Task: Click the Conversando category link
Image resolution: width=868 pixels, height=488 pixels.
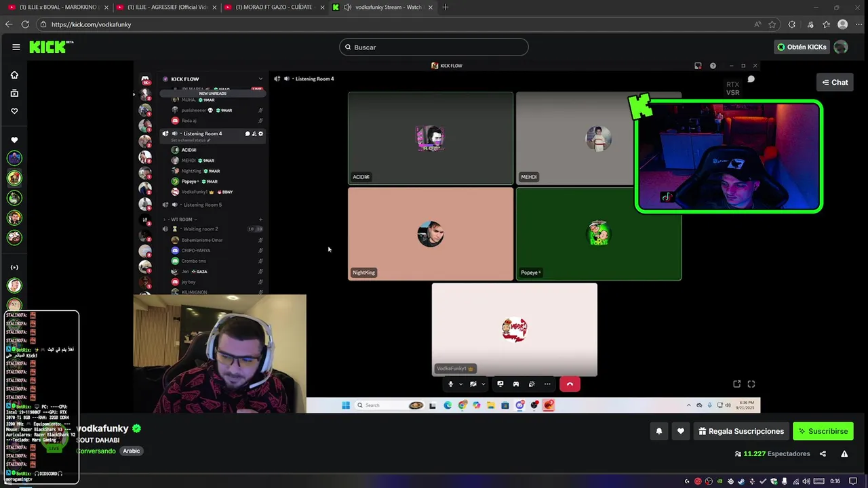Action: pyautogui.click(x=96, y=451)
